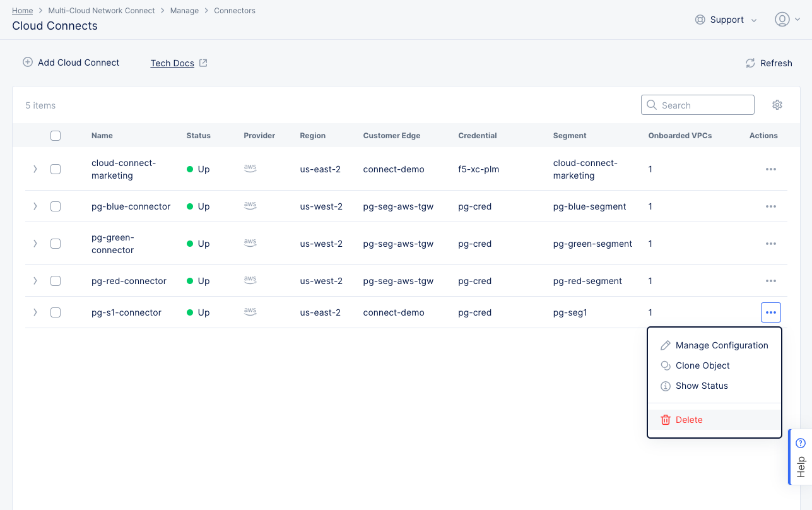Open actions ellipsis for pg-red-connector
Viewport: 812px width, 510px height.
click(770, 281)
